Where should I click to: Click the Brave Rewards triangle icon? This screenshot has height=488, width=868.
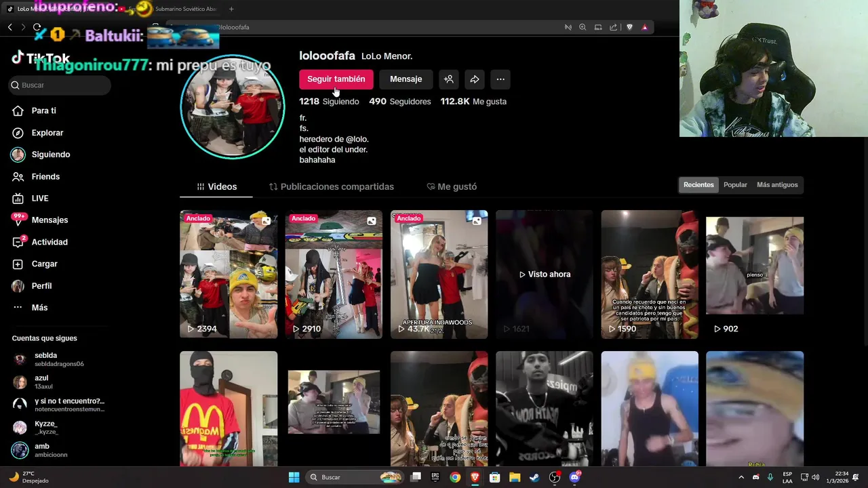(644, 27)
